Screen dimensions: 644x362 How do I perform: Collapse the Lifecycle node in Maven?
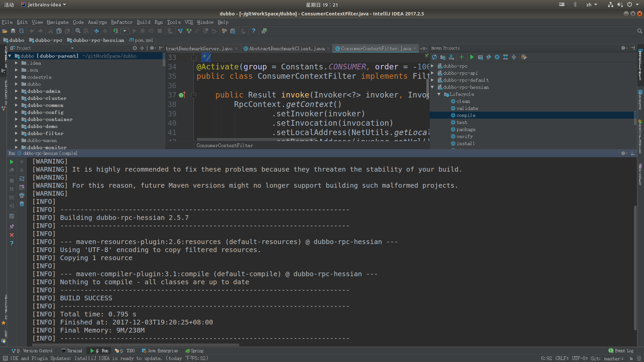pyautogui.click(x=439, y=94)
